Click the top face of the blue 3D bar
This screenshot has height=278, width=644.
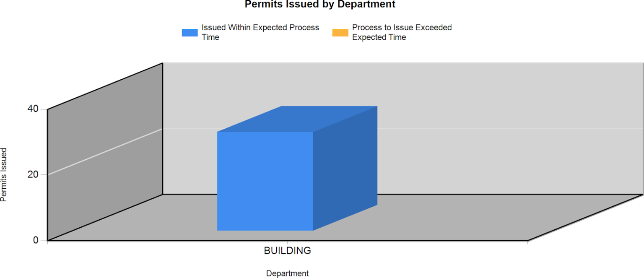(x=297, y=119)
